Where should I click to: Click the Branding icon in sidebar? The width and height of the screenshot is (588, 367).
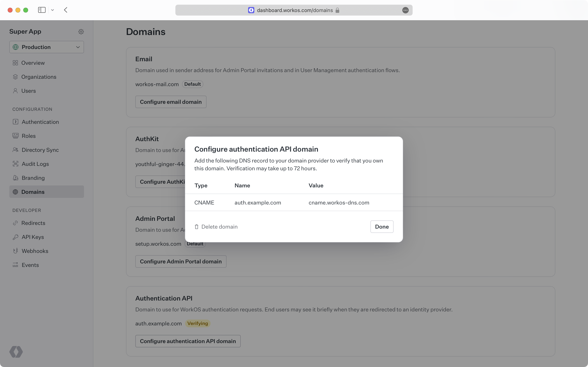(16, 178)
